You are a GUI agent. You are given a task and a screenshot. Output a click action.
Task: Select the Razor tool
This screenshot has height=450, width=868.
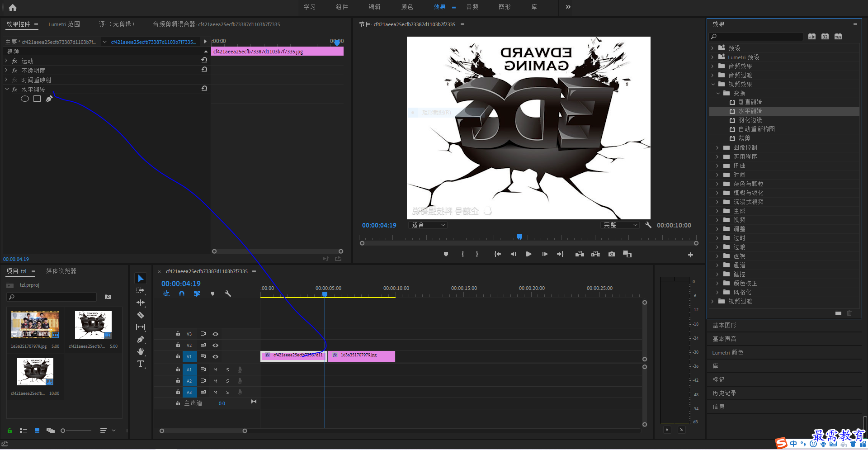click(x=141, y=315)
